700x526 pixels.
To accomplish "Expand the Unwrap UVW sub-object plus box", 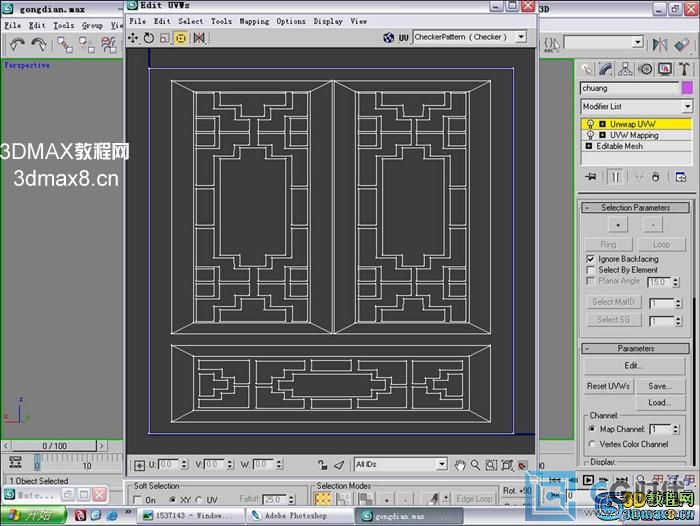I will [602, 124].
